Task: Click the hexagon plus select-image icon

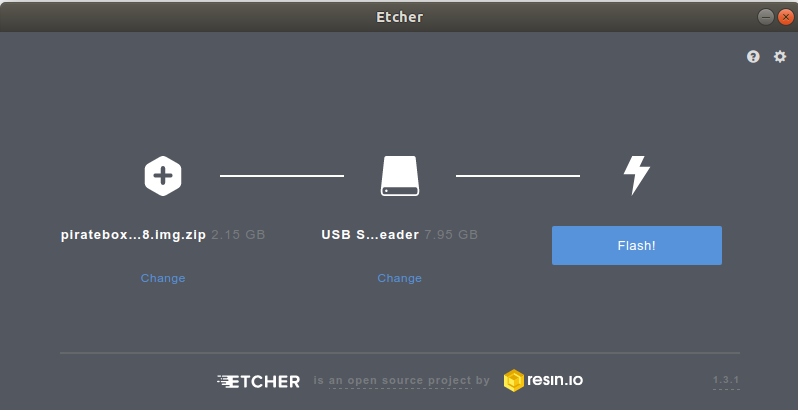Action: [x=163, y=176]
